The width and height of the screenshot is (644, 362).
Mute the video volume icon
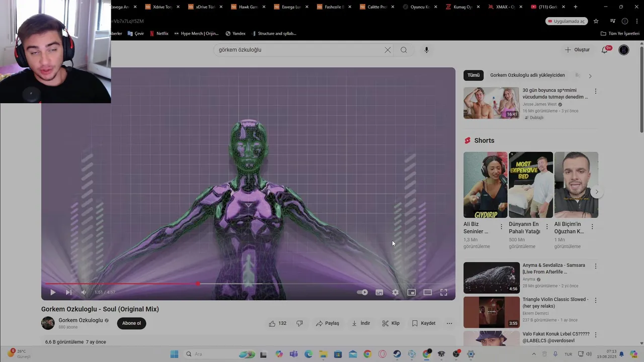(84, 292)
